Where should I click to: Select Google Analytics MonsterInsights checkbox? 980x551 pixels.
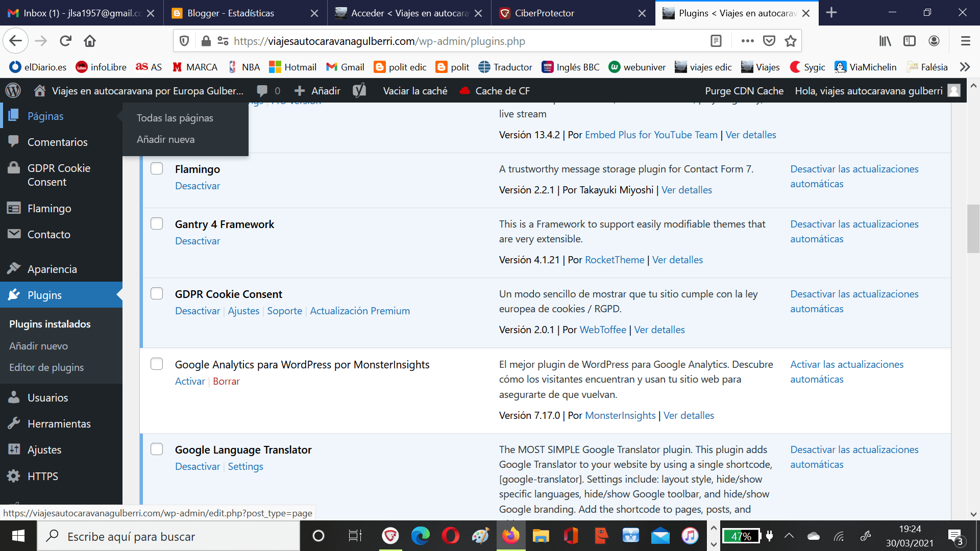click(x=157, y=364)
